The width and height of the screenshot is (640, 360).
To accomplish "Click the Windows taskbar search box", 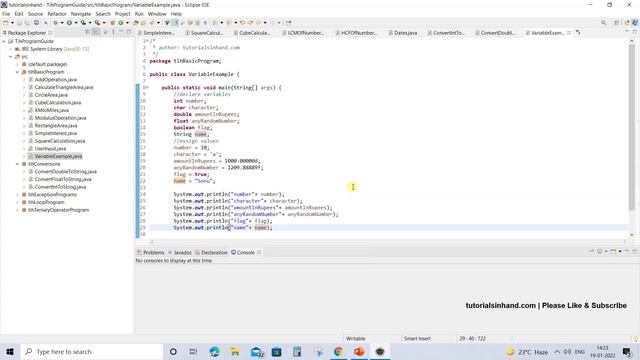I will pos(92,351).
